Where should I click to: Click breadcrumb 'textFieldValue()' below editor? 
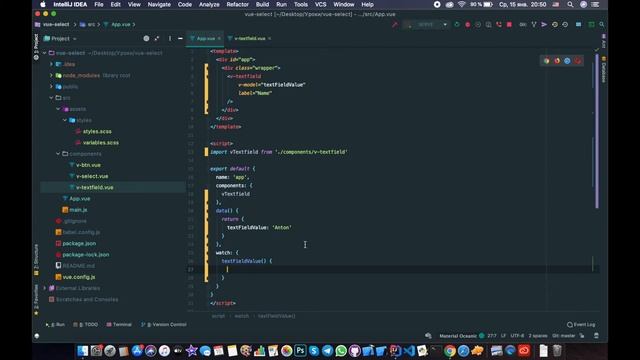click(x=276, y=316)
